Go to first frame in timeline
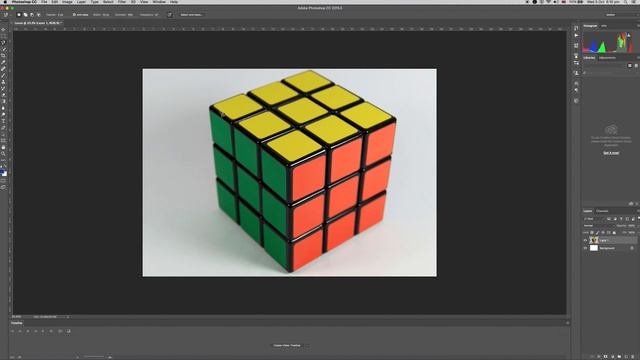Image resolution: width=640 pixels, height=360 pixels. 12,331
